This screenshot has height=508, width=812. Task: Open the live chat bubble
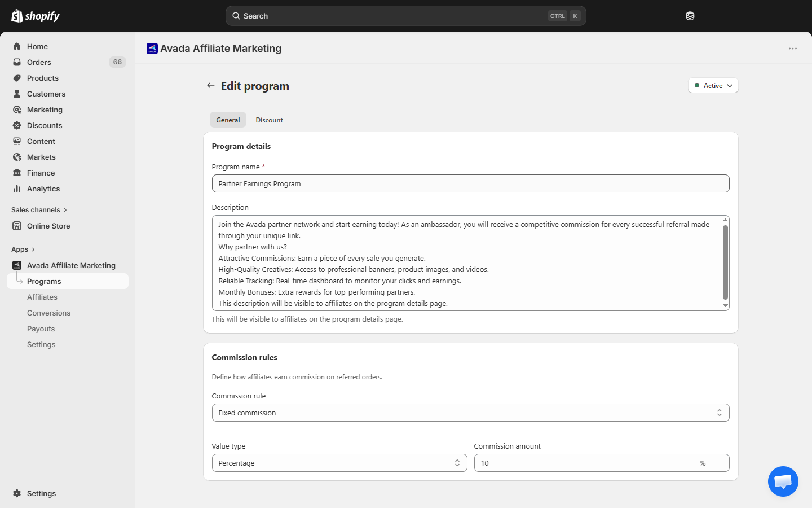pyautogui.click(x=783, y=481)
